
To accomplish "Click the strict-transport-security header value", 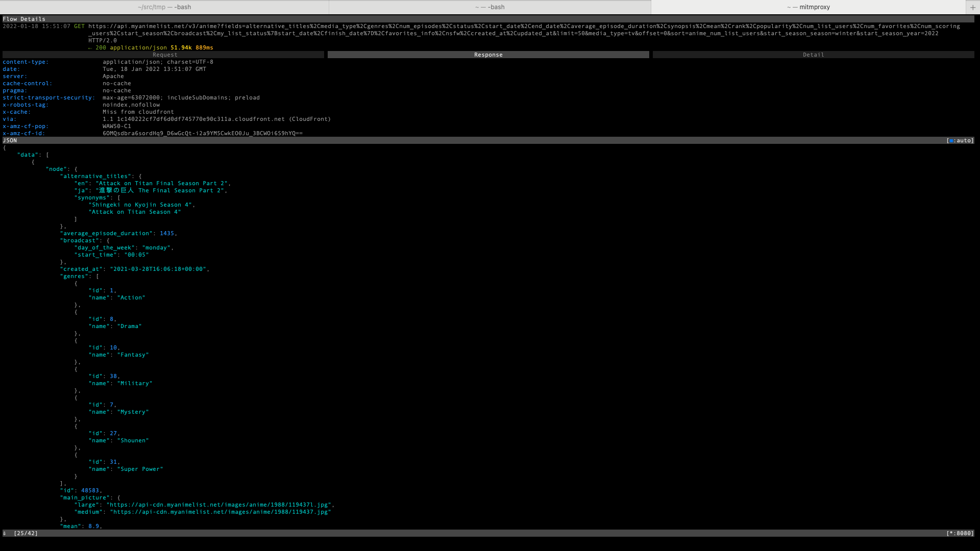I will [x=181, y=97].
